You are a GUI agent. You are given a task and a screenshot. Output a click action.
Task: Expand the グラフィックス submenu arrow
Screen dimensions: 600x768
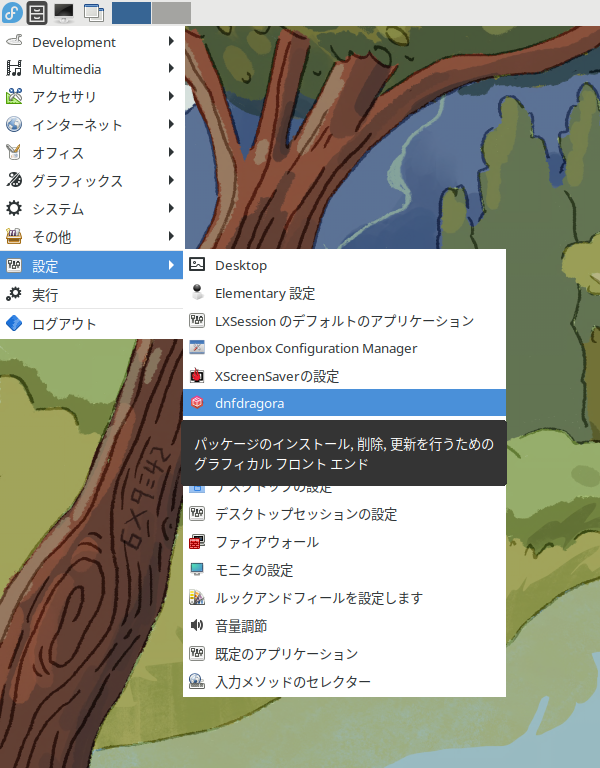coord(171,180)
